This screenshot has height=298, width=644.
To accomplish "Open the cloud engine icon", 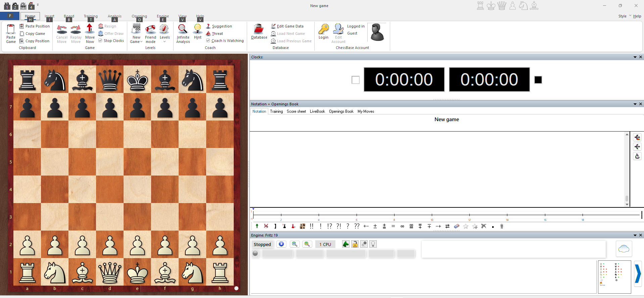I will coord(624,249).
